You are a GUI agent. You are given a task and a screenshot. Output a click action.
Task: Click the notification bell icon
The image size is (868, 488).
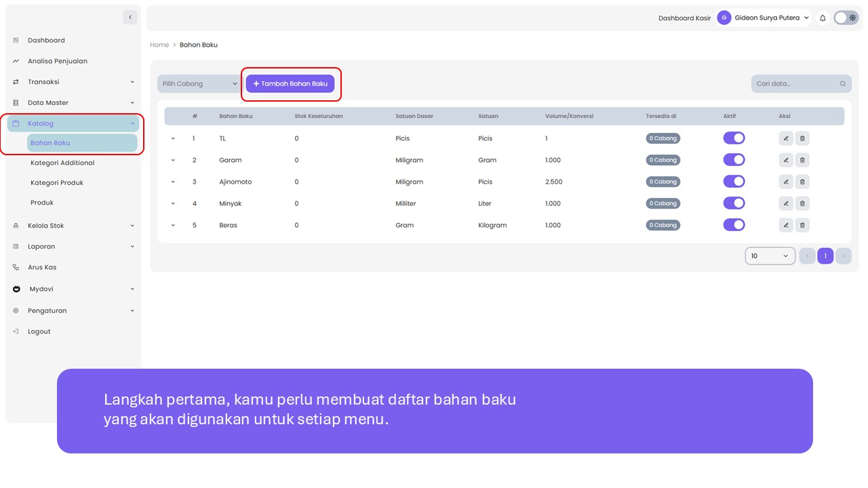click(x=823, y=18)
